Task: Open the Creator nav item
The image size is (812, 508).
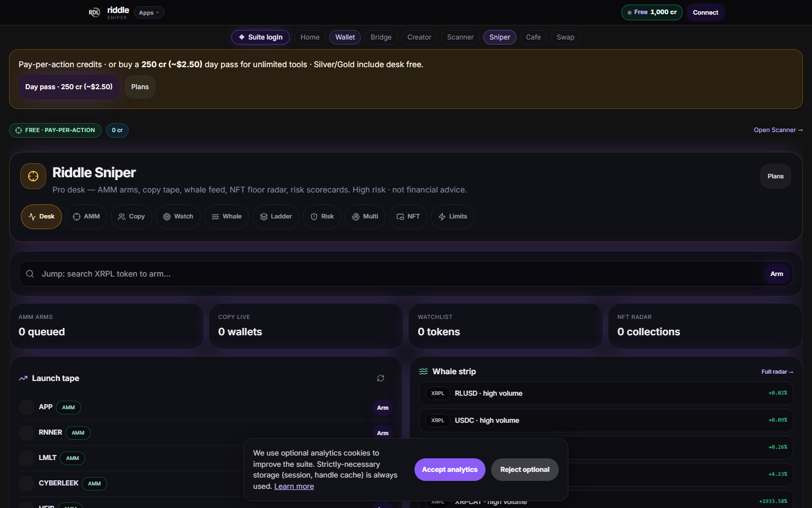Action: pos(420,37)
